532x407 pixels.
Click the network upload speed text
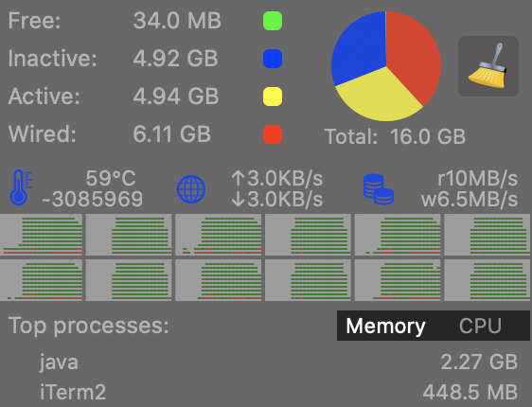276,178
